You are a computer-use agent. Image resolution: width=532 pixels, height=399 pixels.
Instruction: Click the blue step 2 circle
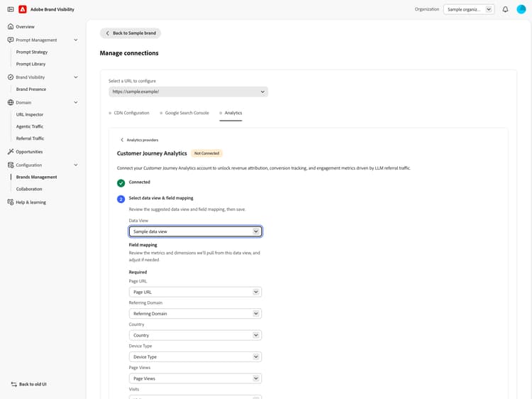pyautogui.click(x=121, y=199)
